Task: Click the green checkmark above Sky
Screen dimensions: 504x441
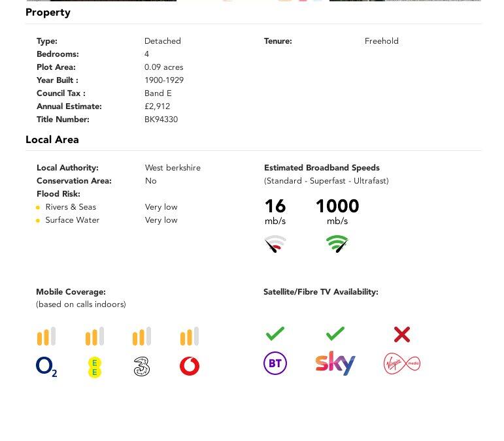Action: (x=335, y=334)
